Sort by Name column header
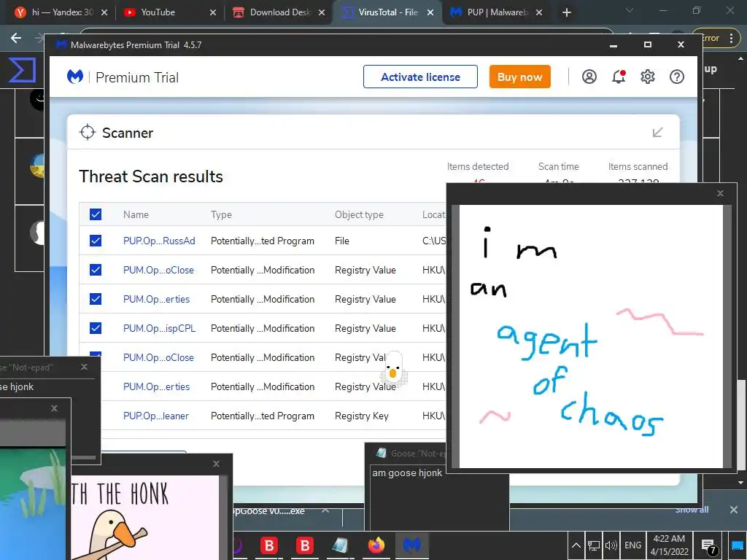 tap(136, 215)
